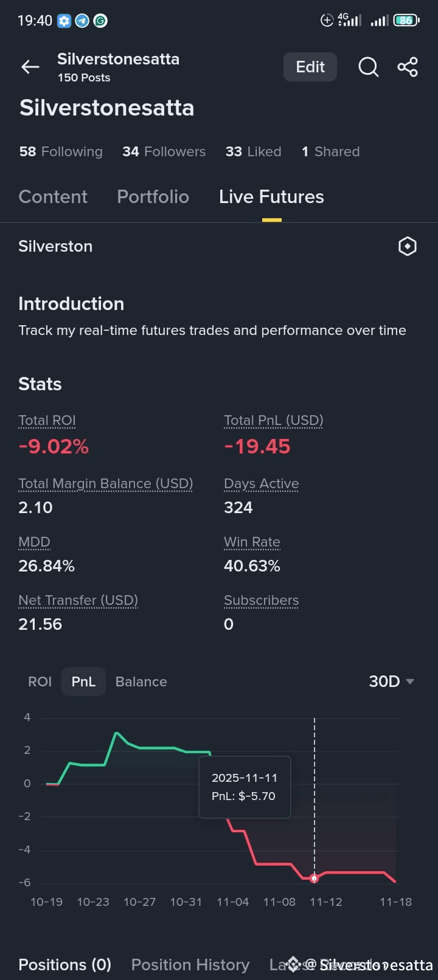Tap the back arrow icon

coord(30,67)
